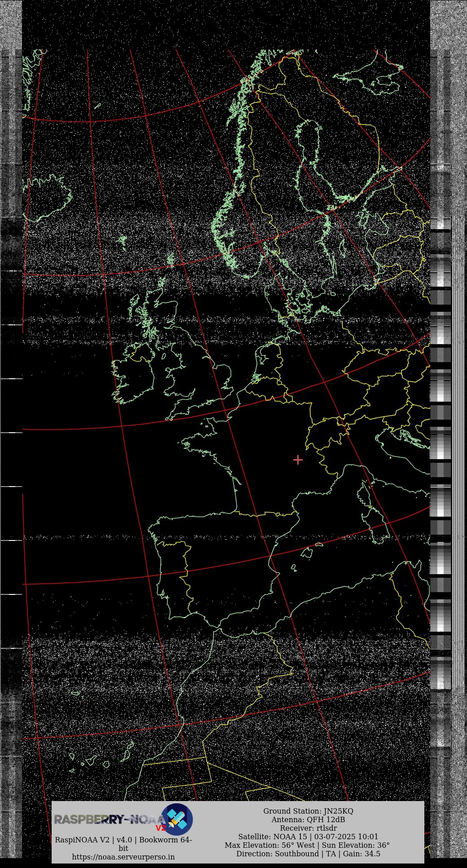Open the https://noaa.serveurperso.in link
This screenshot has height=868, width=467.
pyautogui.click(x=123, y=857)
